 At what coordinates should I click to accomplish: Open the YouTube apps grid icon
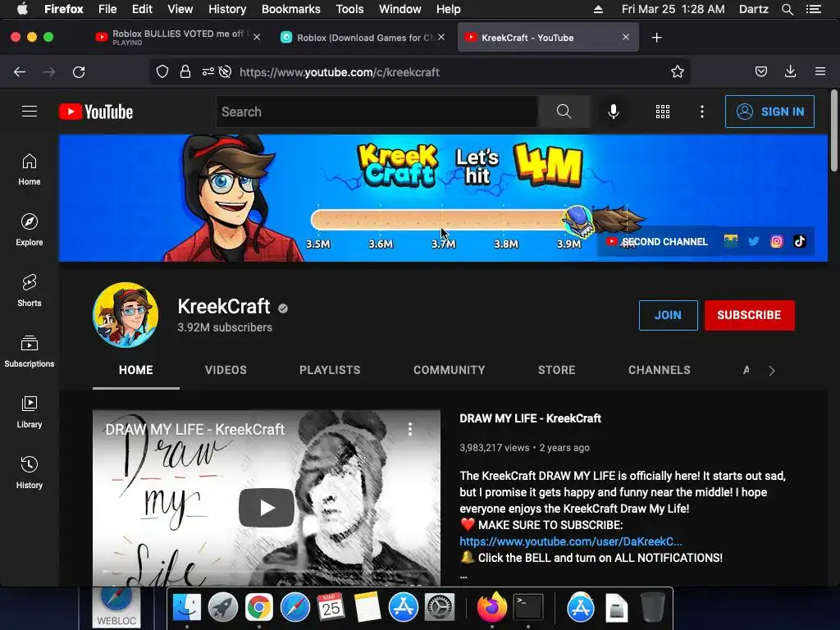(x=663, y=112)
